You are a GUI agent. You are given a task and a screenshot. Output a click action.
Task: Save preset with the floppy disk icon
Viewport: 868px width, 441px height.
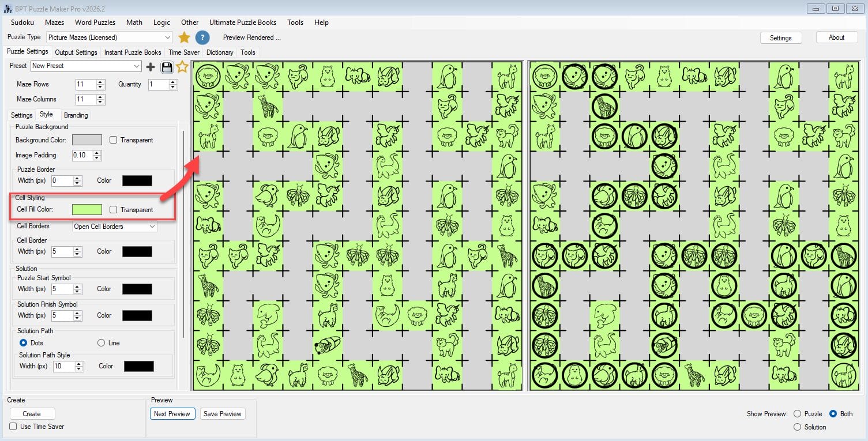pyautogui.click(x=167, y=67)
